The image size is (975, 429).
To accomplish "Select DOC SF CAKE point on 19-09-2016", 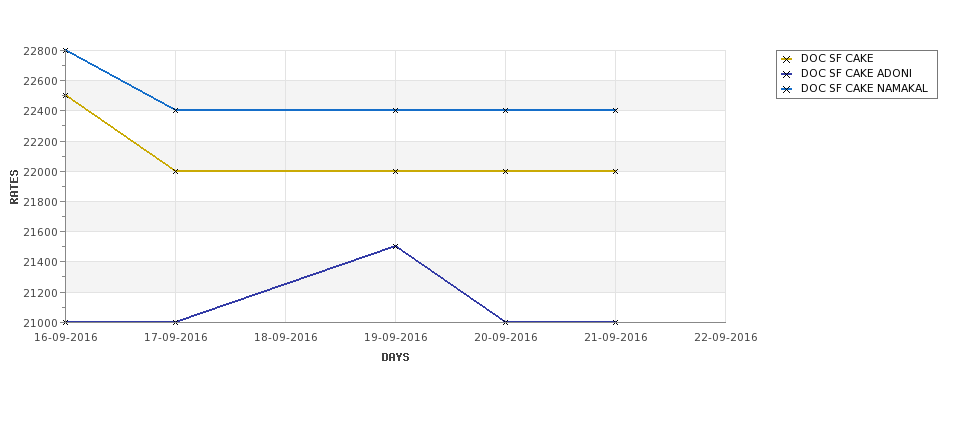I will [x=395, y=171].
